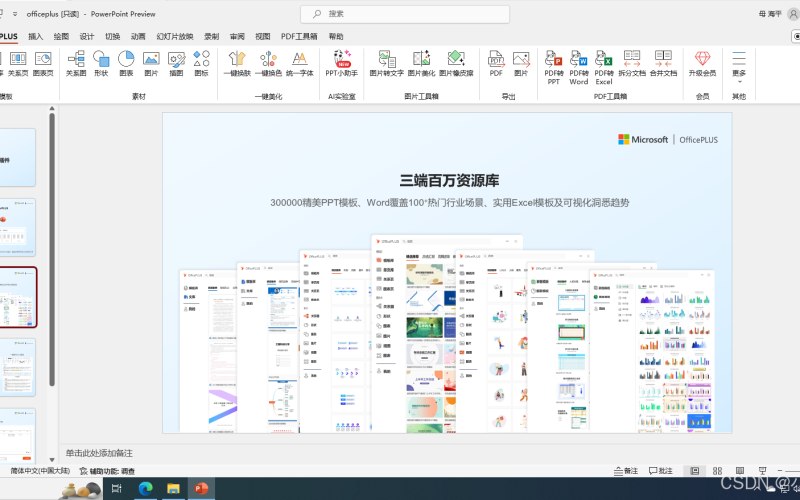Open the 动画 animations tab
This screenshot has width=800, height=500.
(138, 36)
